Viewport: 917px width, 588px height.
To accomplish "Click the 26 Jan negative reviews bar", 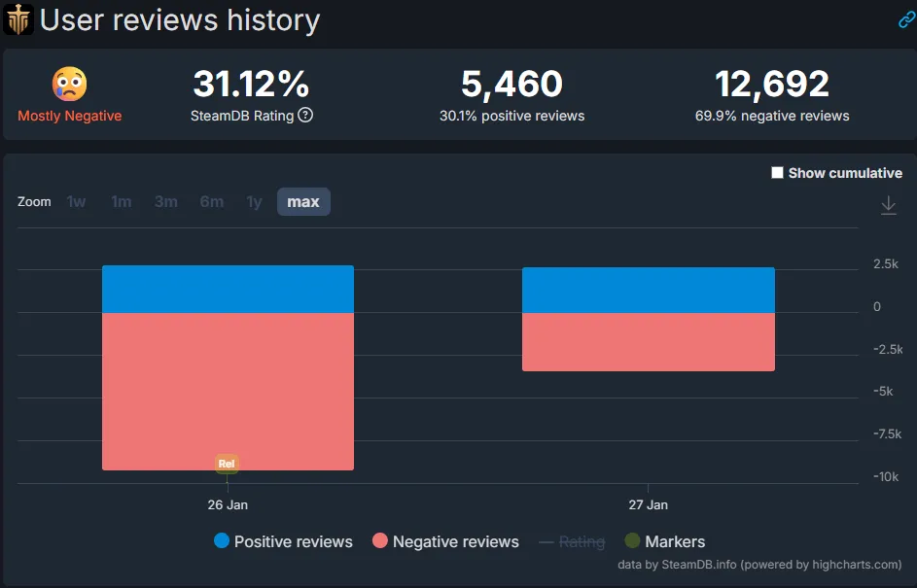I will click(x=228, y=389).
